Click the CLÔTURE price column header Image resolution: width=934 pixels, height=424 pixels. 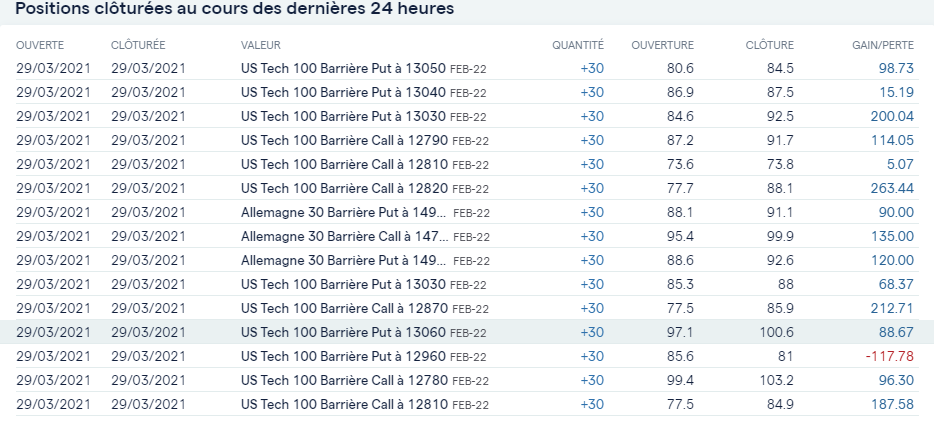[769, 45]
